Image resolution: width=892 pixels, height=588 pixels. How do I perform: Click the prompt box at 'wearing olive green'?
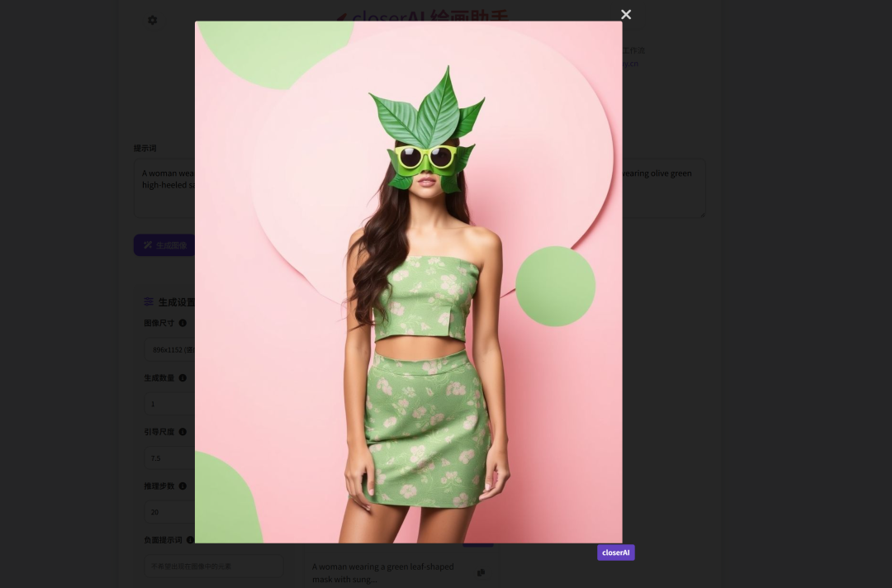tap(657, 173)
